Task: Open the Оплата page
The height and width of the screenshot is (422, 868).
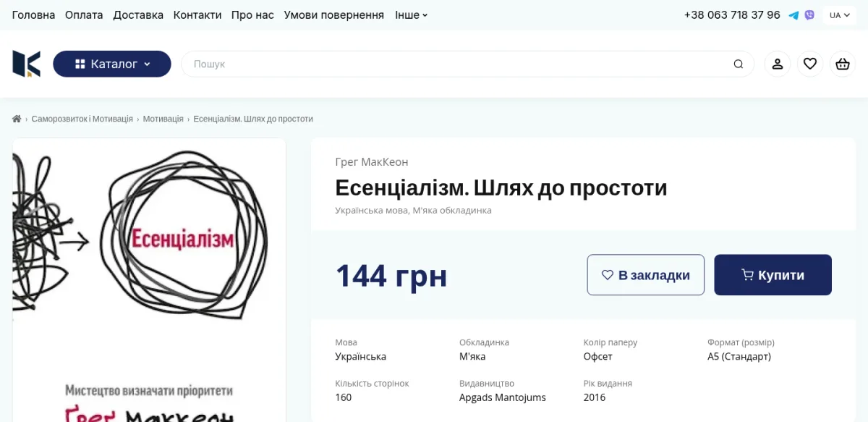Action: 84,15
